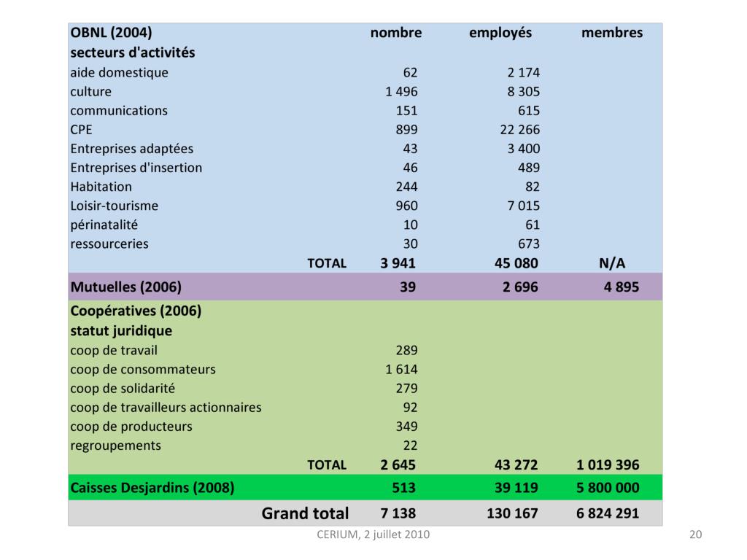Screen dimensions: 747x560
Task: Click Loisir-tourisme nombre value '960'
Action: [406, 206]
